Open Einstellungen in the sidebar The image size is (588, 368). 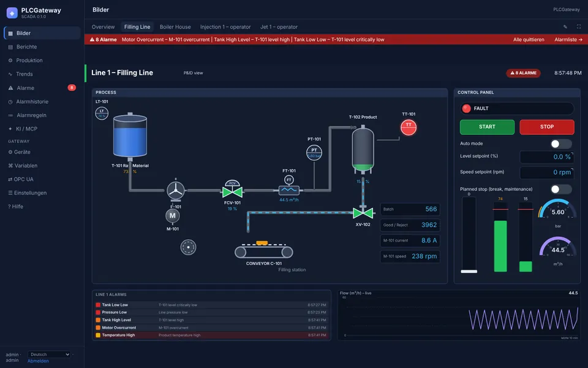point(28,193)
